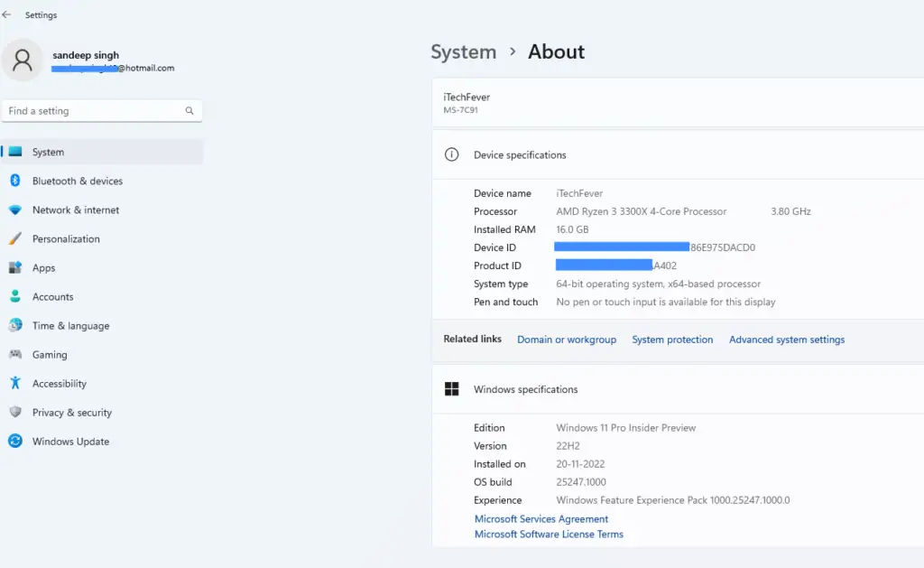This screenshot has width=924, height=568.
Task: Click the Product ID value ending A402
Action: [x=616, y=265]
